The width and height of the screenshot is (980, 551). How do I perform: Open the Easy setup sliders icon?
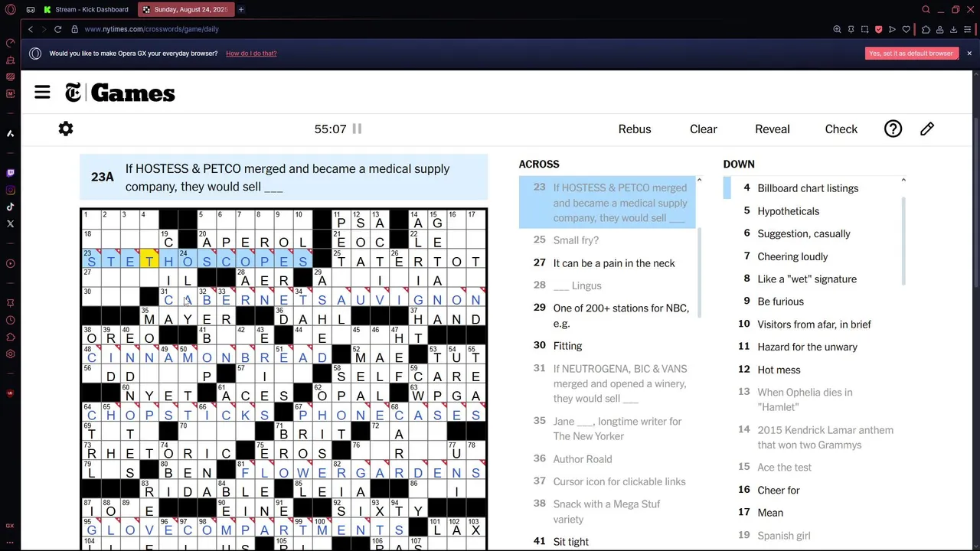click(969, 29)
